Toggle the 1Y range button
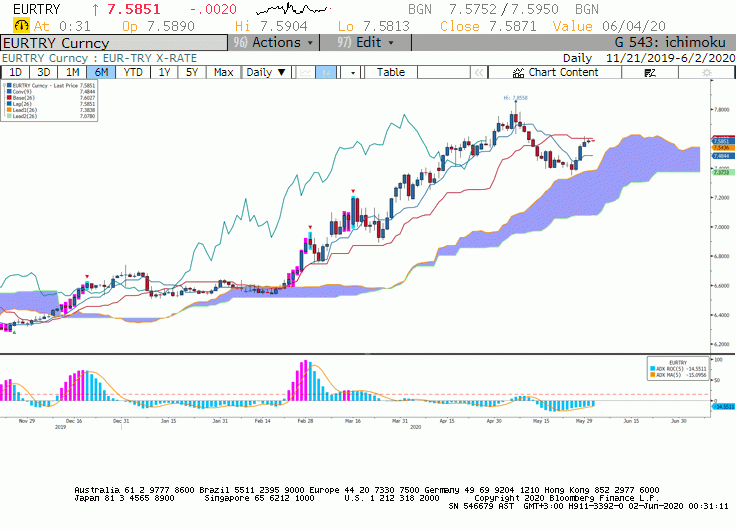The image size is (736, 529). click(x=164, y=72)
